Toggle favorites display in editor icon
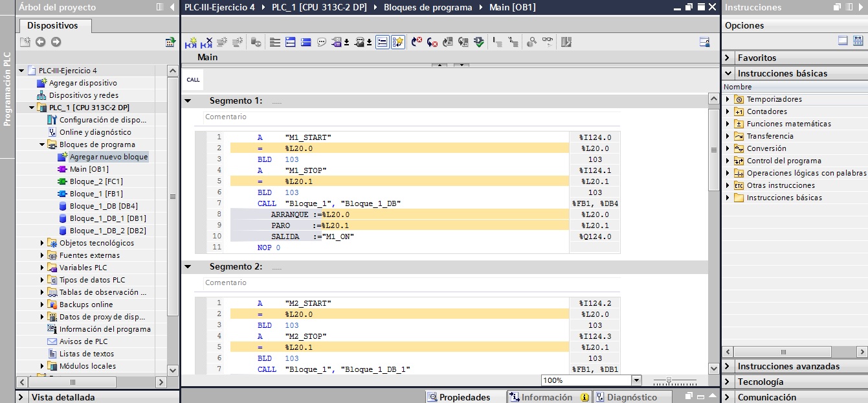 (398, 42)
